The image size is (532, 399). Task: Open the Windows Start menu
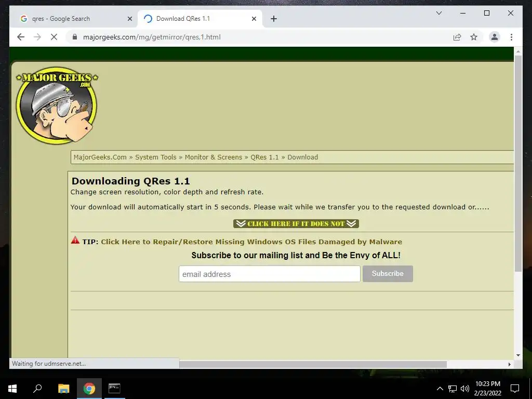click(12, 389)
